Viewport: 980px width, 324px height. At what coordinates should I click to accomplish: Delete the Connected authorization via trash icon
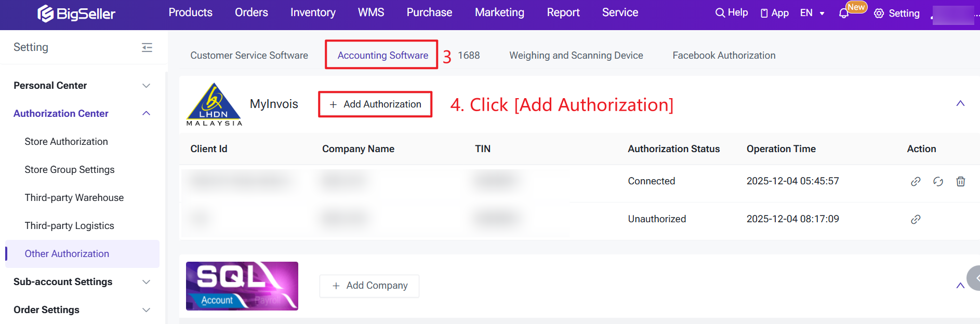[961, 181]
